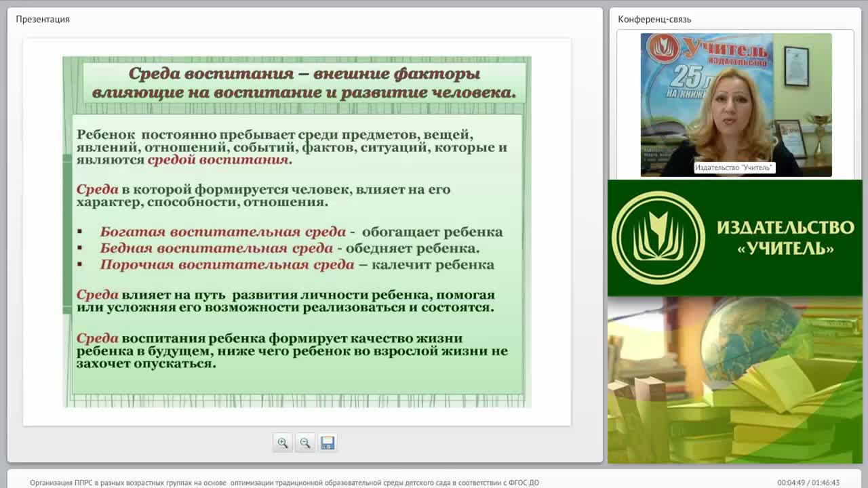Zoom in on the presentation slide
Image resolution: width=868 pixels, height=488 pixels.
tap(283, 443)
